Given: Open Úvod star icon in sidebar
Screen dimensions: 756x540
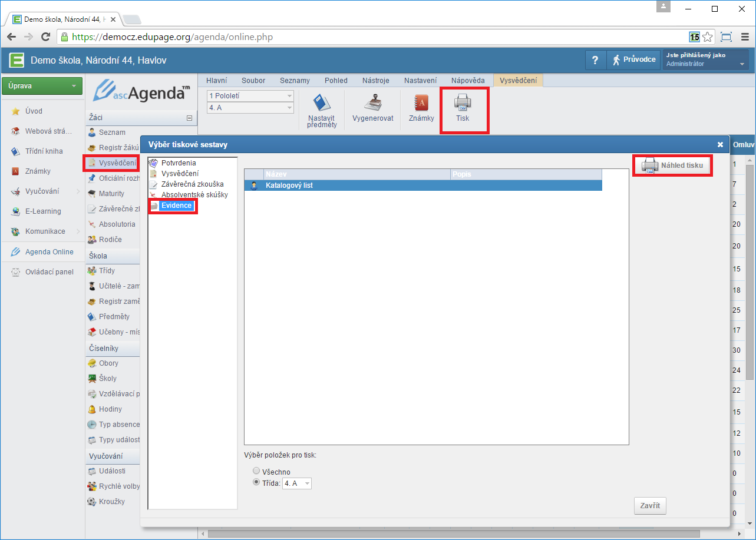Looking at the screenshot, I should pyautogui.click(x=16, y=111).
